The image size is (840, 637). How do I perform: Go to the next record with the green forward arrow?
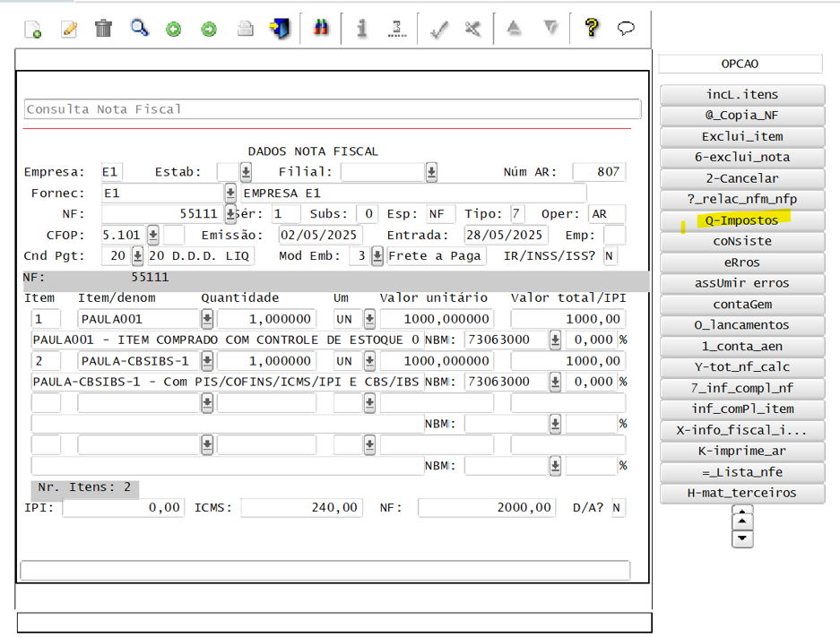(x=209, y=28)
